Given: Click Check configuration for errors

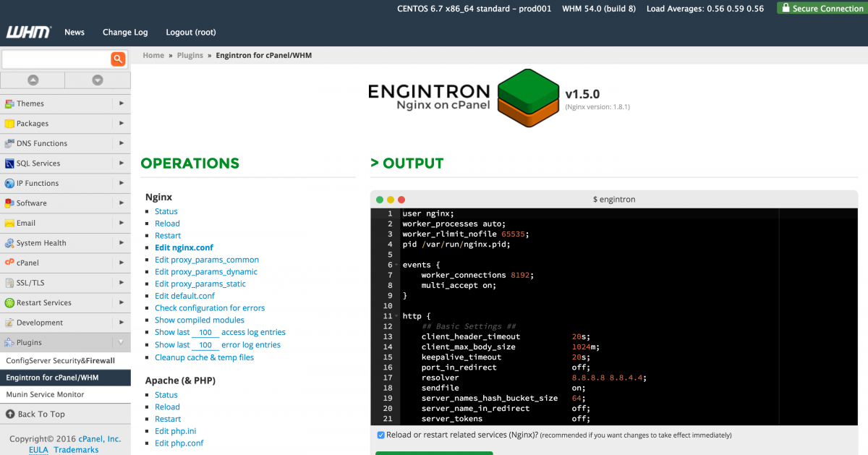Looking at the screenshot, I should 210,308.
